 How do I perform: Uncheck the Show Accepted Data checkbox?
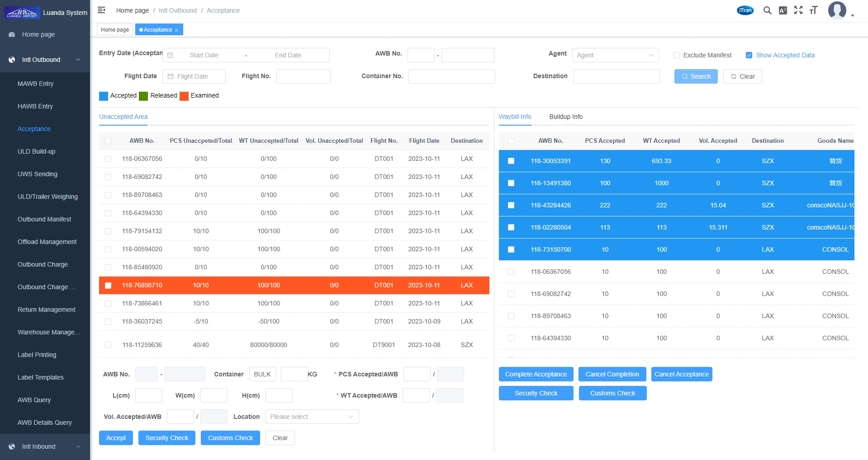(x=749, y=55)
